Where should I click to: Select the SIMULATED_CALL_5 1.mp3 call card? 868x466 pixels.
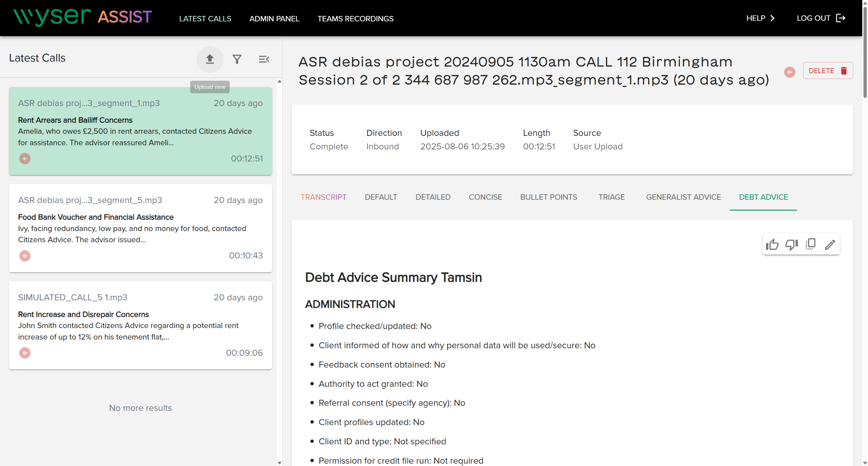[x=140, y=325]
